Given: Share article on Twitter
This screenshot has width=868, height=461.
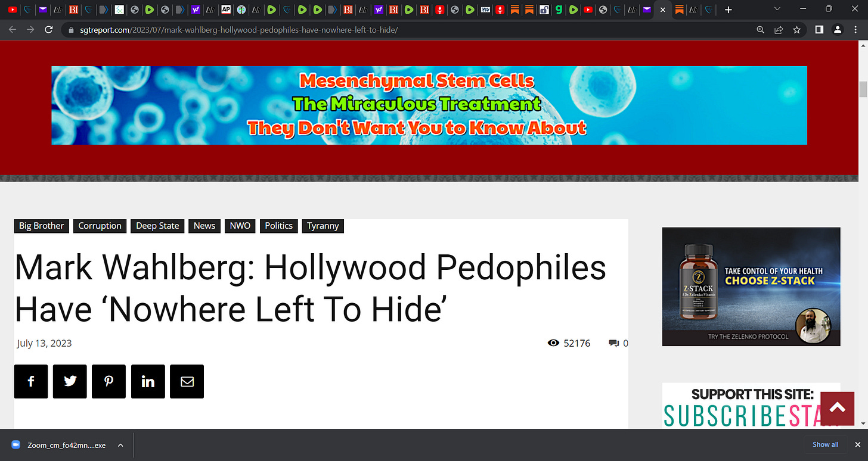Looking at the screenshot, I should coord(70,382).
